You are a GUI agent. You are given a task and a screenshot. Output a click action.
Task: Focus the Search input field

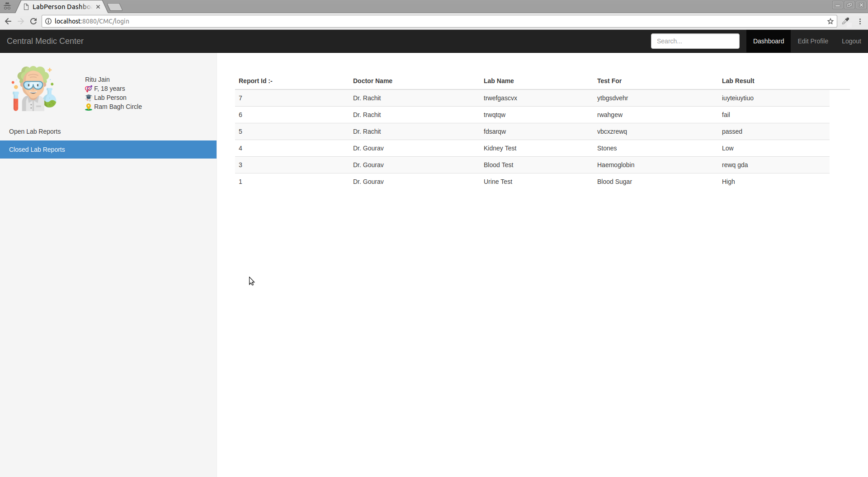pyautogui.click(x=695, y=41)
